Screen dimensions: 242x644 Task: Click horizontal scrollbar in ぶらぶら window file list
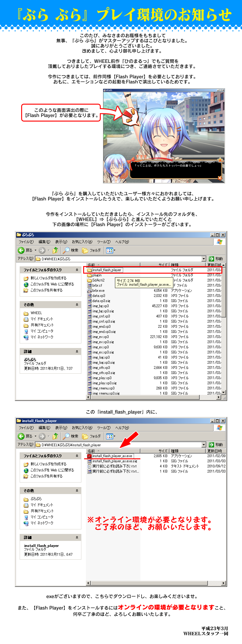pos(154,397)
